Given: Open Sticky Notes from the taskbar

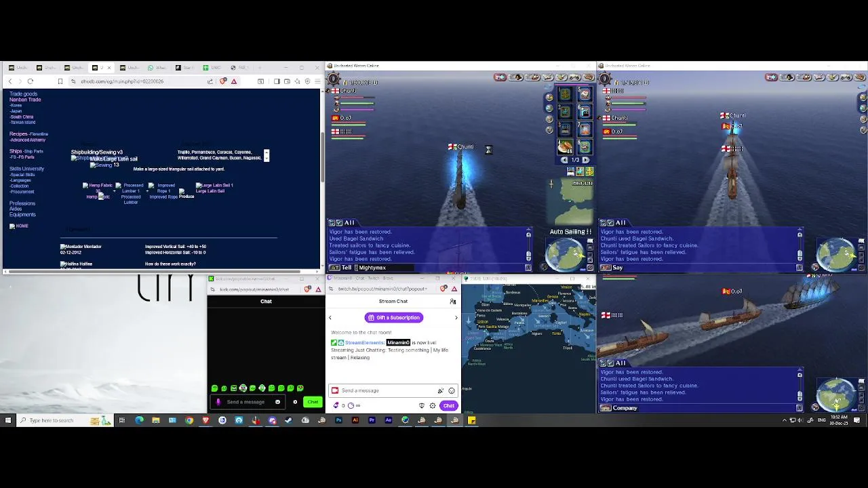Looking at the screenshot, I should [x=471, y=420].
